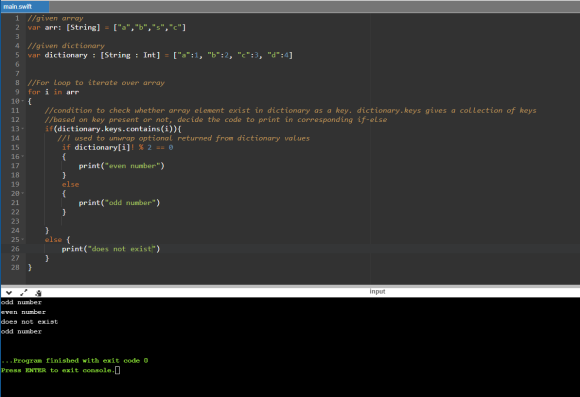The image size is (580, 397).
Task: Expand the console to full screen
Action: (x=24, y=293)
